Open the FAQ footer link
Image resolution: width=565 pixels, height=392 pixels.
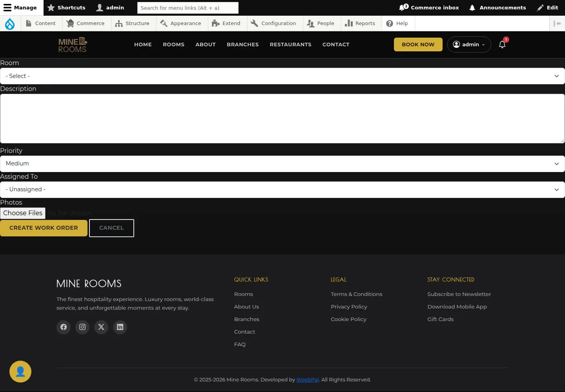click(240, 345)
